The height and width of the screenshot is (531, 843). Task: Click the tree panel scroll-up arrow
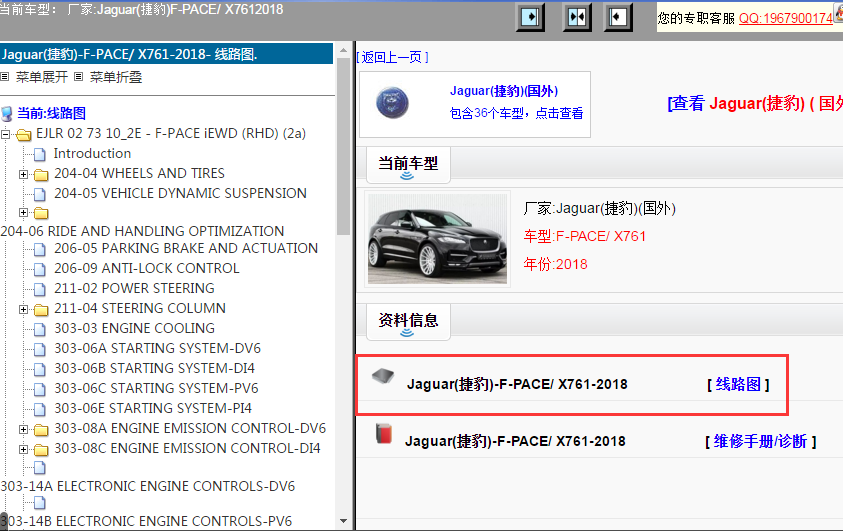[x=344, y=50]
